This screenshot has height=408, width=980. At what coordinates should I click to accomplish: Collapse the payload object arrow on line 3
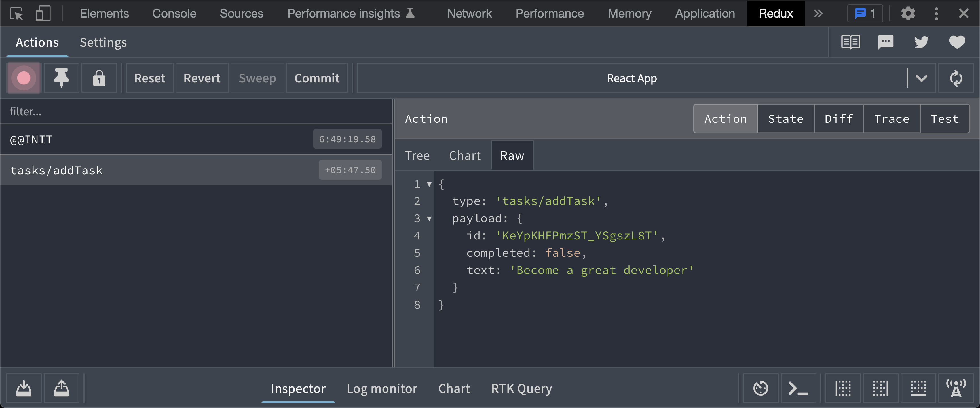point(429,219)
